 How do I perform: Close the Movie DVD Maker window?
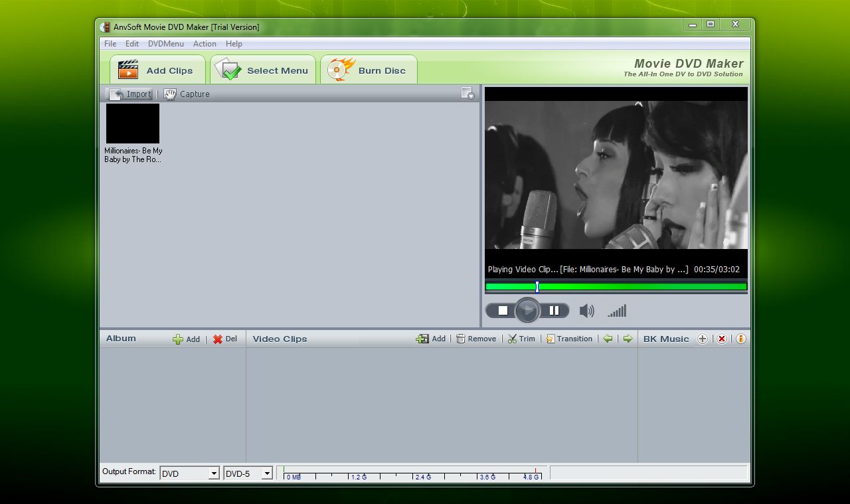tap(735, 25)
